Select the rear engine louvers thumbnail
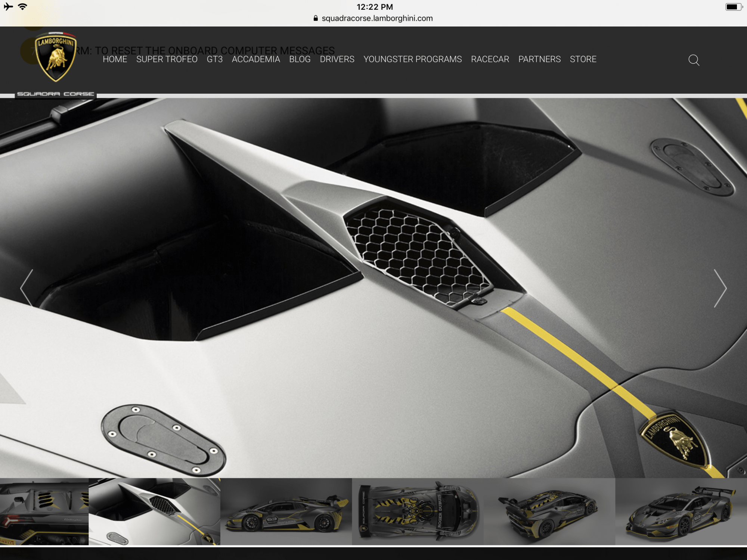This screenshot has height=560, width=747. [x=44, y=511]
